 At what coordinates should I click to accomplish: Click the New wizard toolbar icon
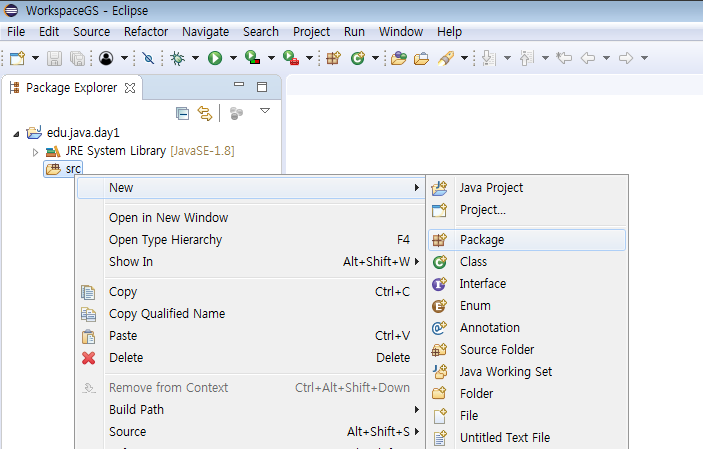tap(17, 58)
